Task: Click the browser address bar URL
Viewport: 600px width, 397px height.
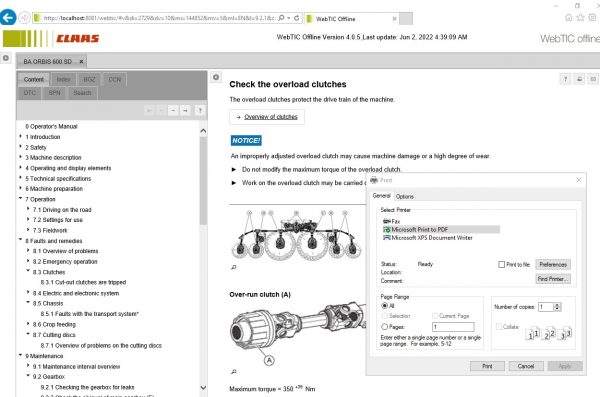Action: (159, 18)
